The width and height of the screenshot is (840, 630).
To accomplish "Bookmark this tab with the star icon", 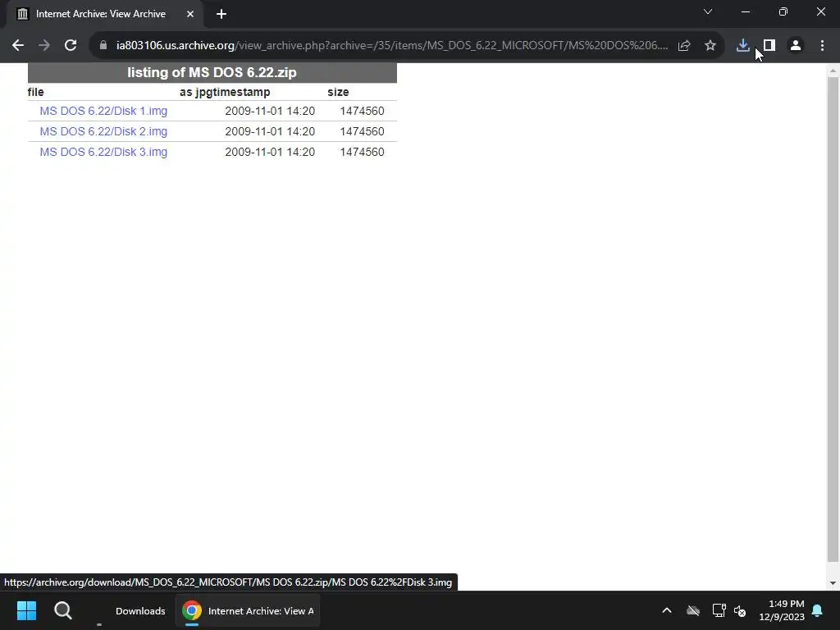I will 710,46.
